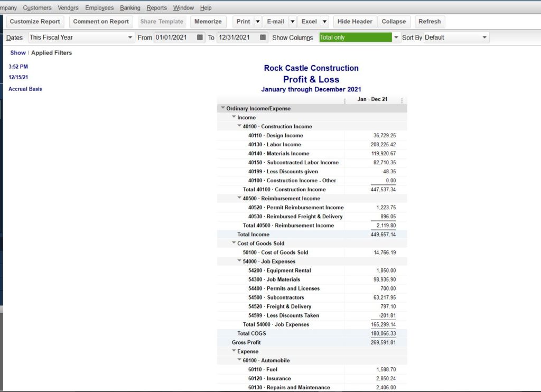Image resolution: width=541 pixels, height=392 pixels.
Task: Select the 40530 Reimbursed Freight & Delivery row
Action: 312,217
